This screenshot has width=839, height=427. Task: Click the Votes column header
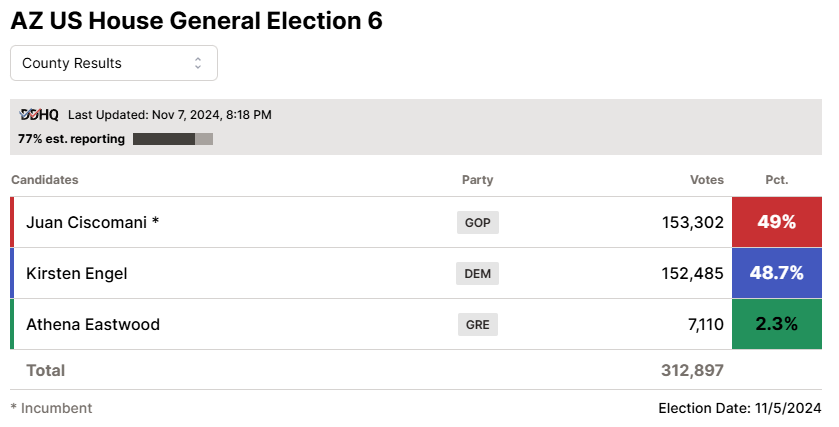pyautogui.click(x=707, y=180)
